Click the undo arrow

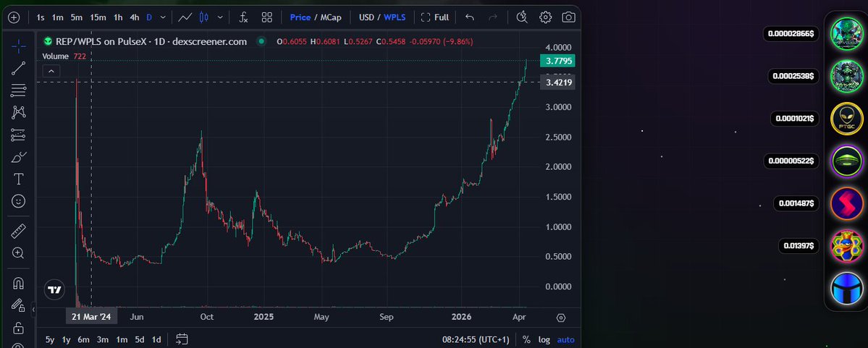(x=469, y=17)
